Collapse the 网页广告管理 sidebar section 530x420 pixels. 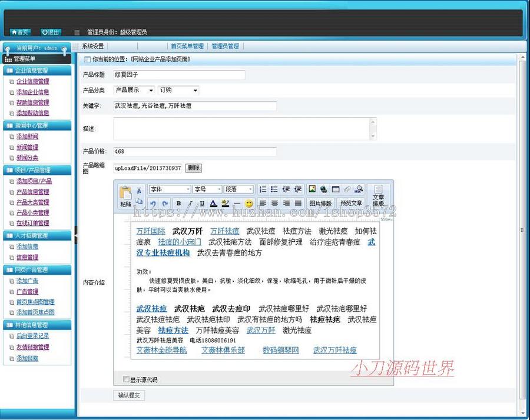37,270
